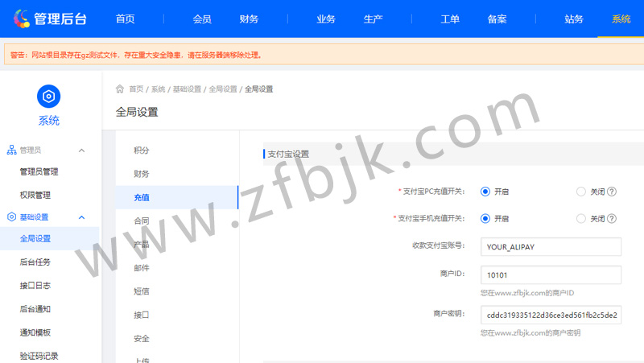The height and width of the screenshot is (363, 644).
Task: Open 首页 in top navigation
Action: (126, 19)
